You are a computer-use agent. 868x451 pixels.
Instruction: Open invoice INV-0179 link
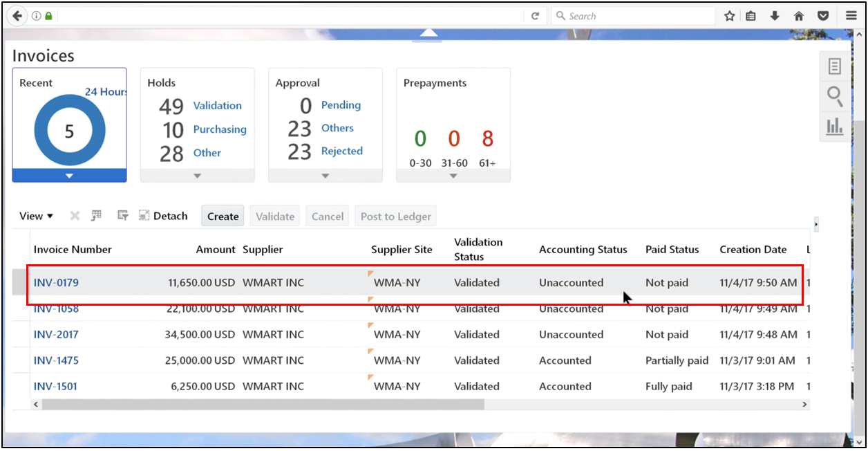click(55, 282)
